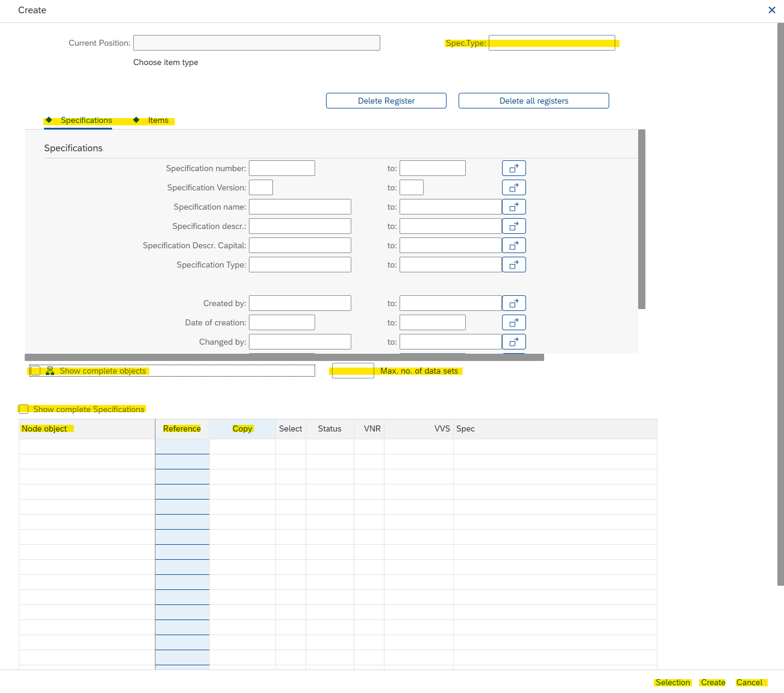Click multiple selection icon for Created by
Image resolution: width=784 pixels, height=693 pixels.
coord(513,303)
